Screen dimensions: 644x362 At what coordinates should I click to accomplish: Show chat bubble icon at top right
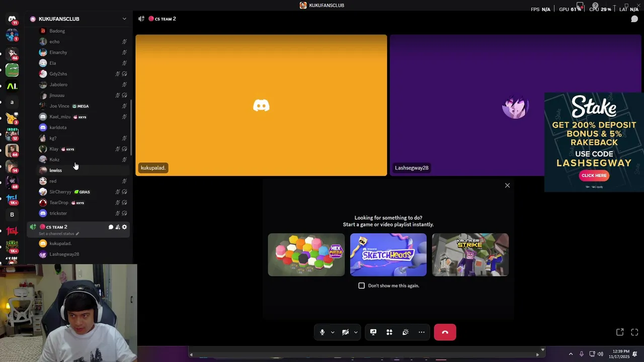pos(634,19)
